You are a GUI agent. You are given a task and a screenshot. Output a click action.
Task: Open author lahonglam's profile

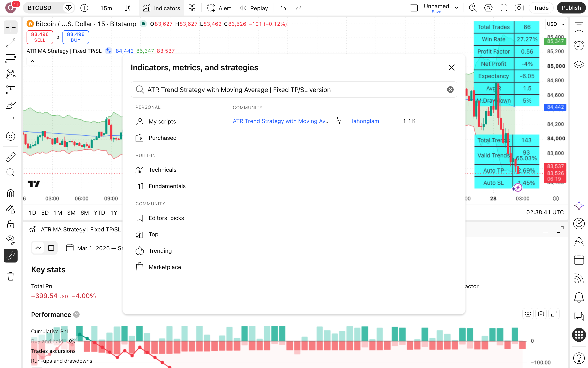point(365,121)
